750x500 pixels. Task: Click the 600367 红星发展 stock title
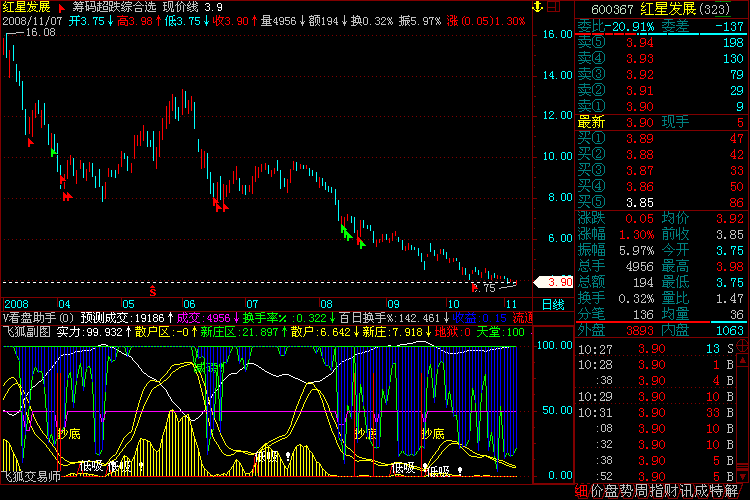point(661,9)
